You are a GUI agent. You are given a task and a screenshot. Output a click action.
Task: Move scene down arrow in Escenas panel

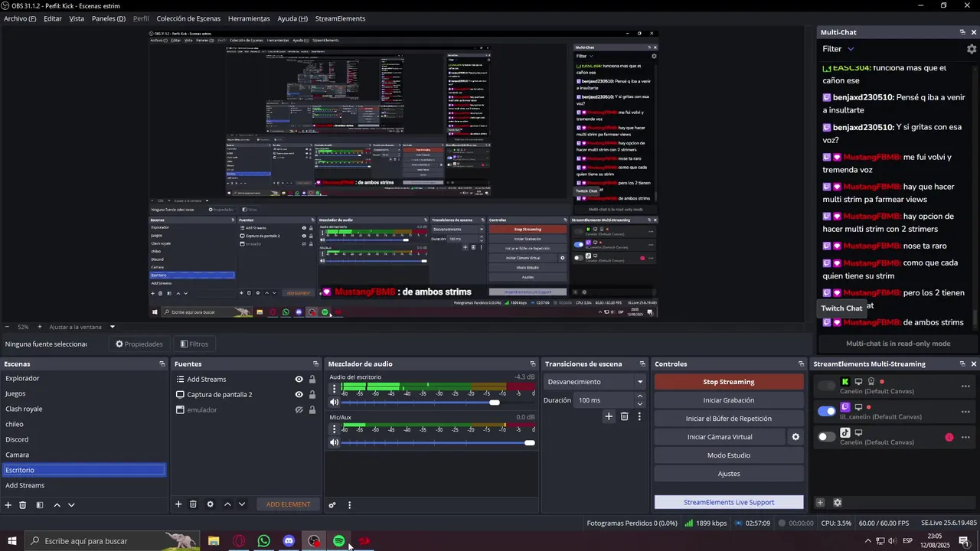click(71, 505)
